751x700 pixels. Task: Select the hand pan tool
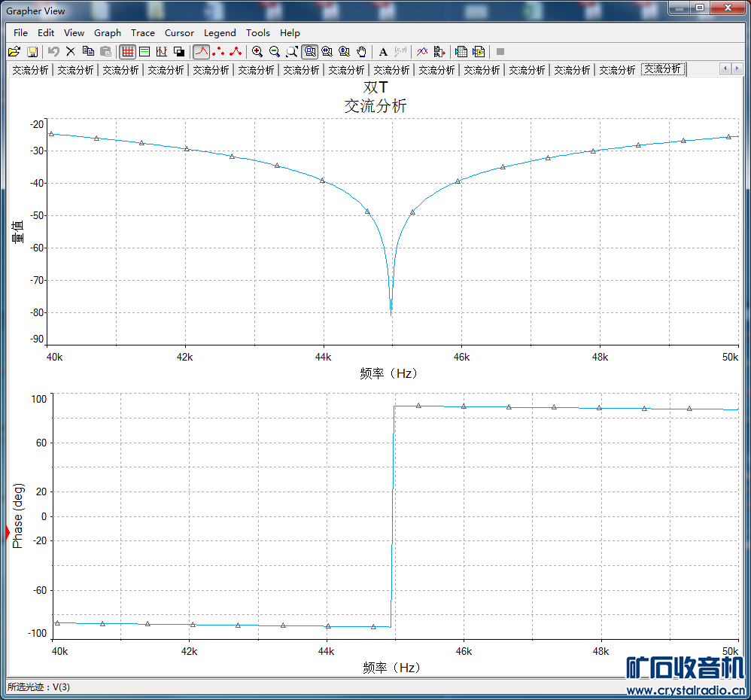pyautogui.click(x=362, y=52)
